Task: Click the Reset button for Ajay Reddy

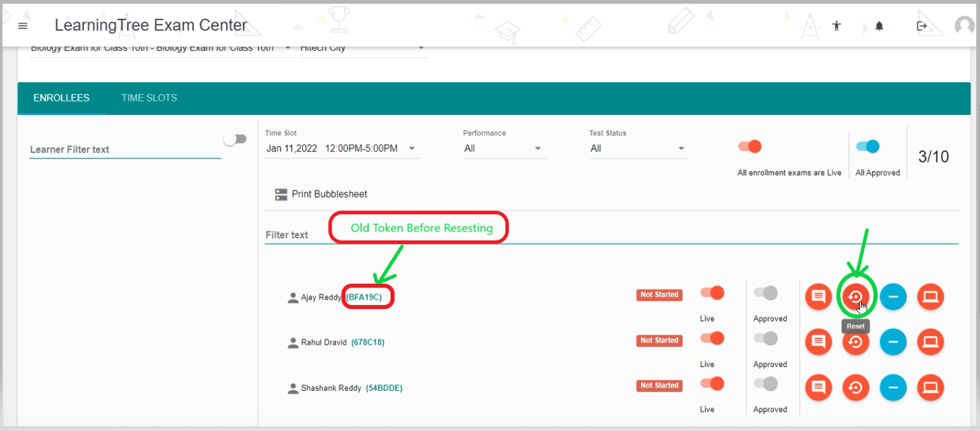Action: (855, 296)
